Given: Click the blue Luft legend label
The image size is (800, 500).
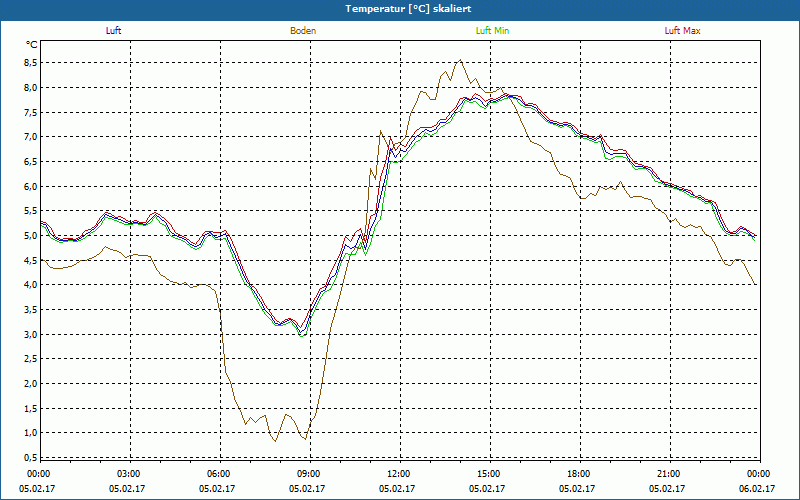Looking at the screenshot, I should click(x=113, y=31).
